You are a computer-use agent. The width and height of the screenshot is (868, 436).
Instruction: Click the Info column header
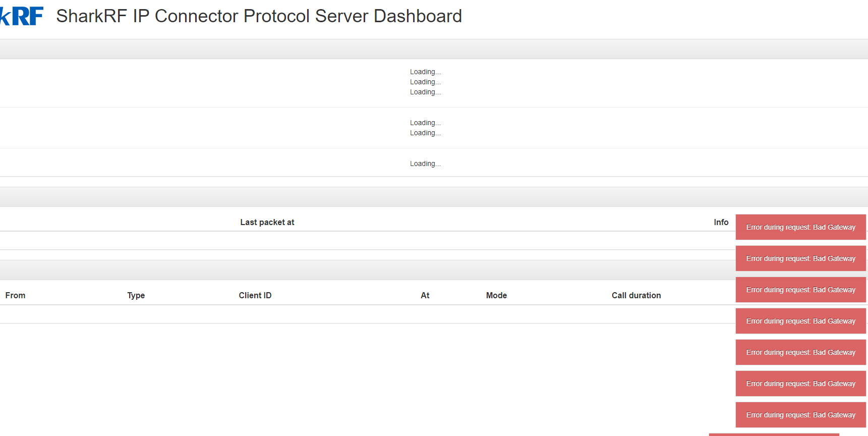(721, 222)
